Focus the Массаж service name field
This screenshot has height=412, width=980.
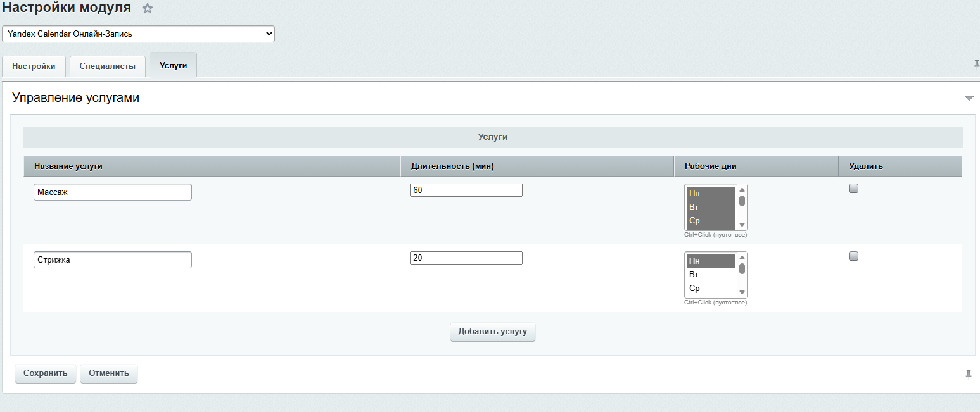click(x=113, y=192)
